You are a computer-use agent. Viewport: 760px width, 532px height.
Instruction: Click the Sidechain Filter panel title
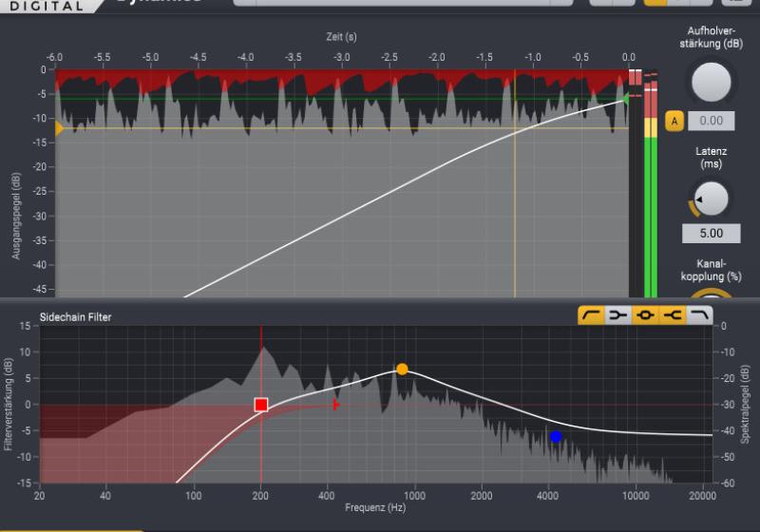(x=75, y=316)
